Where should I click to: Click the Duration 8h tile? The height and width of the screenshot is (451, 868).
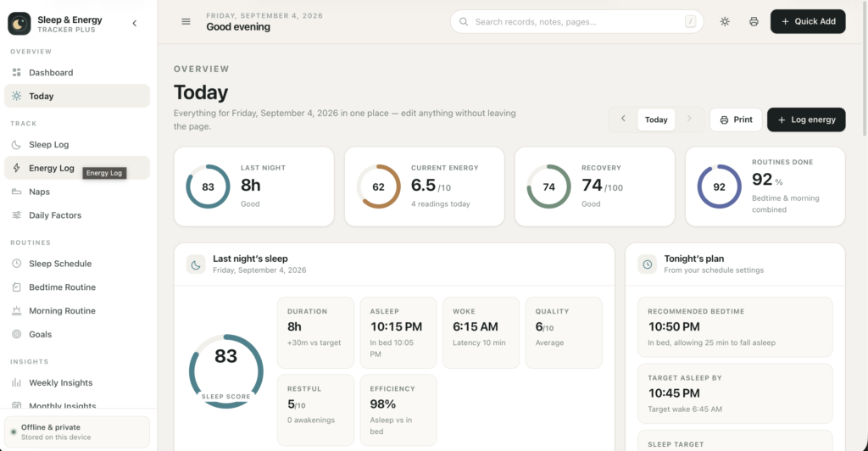tap(315, 332)
